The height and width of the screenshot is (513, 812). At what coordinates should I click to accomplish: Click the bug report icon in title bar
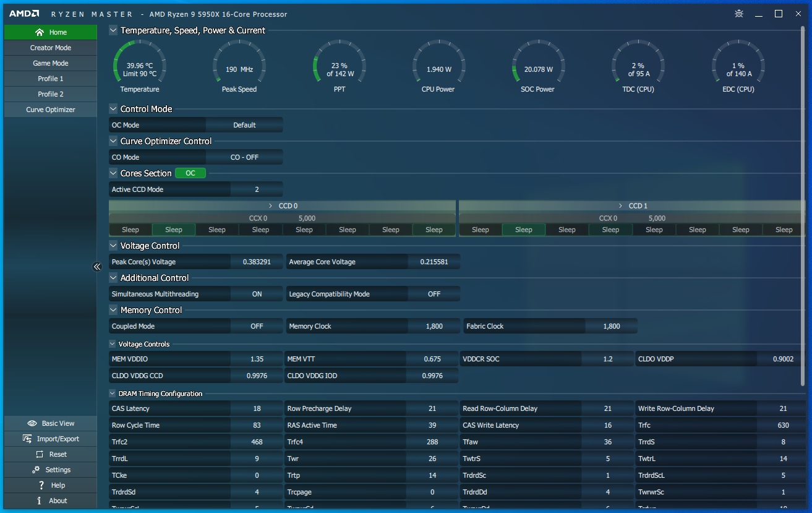pyautogui.click(x=738, y=14)
